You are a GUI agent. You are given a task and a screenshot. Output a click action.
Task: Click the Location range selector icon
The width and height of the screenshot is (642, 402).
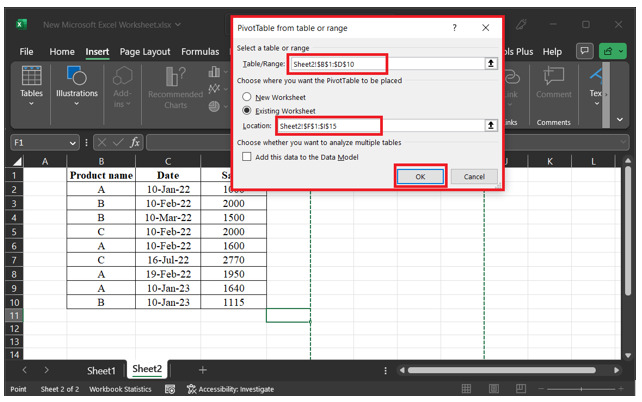491,125
